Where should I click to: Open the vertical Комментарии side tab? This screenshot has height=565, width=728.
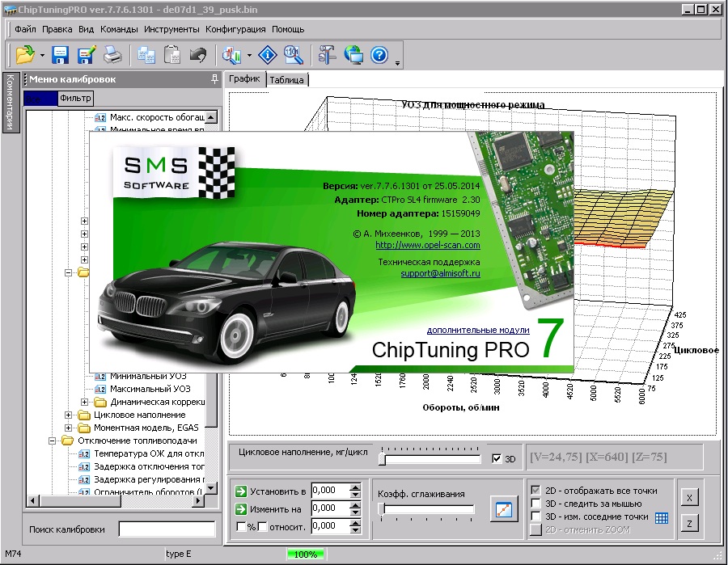pos(11,102)
